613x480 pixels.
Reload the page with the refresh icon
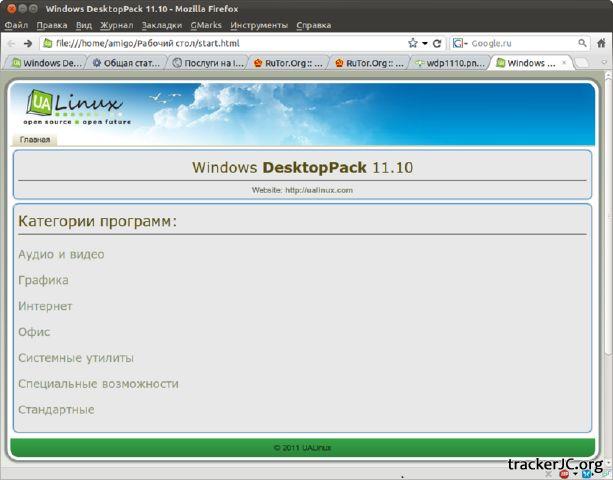[x=437, y=44]
